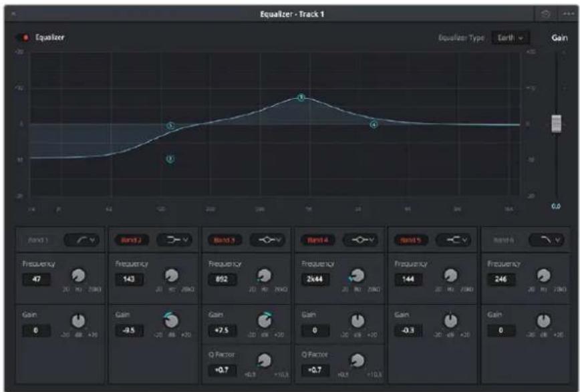Disable the Band 3 button
Image resolution: width=580 pixels, height=392 pixels.
tap(224, 240)
